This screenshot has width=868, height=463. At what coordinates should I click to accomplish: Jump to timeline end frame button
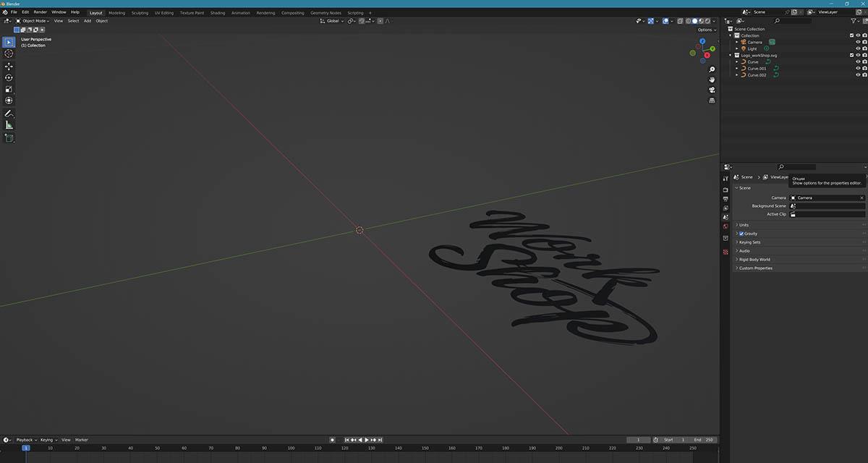click(x=380, y=440)
